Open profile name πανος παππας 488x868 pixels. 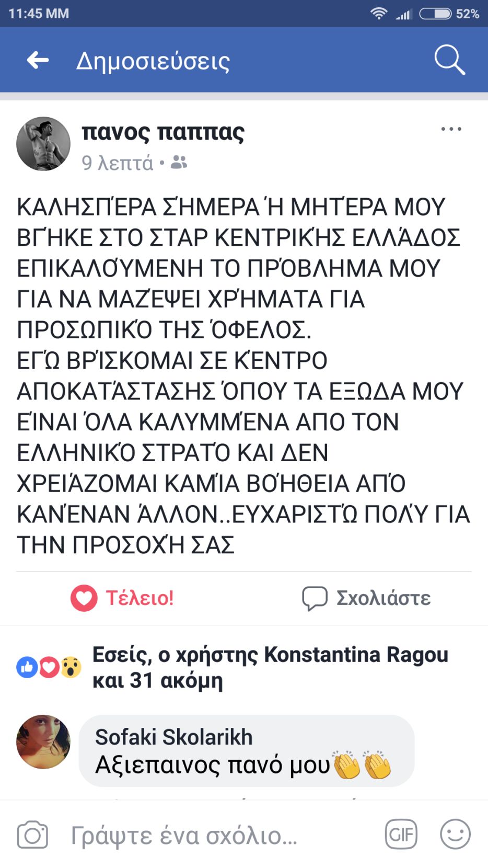pyautogui.click(x=163, y=132)
